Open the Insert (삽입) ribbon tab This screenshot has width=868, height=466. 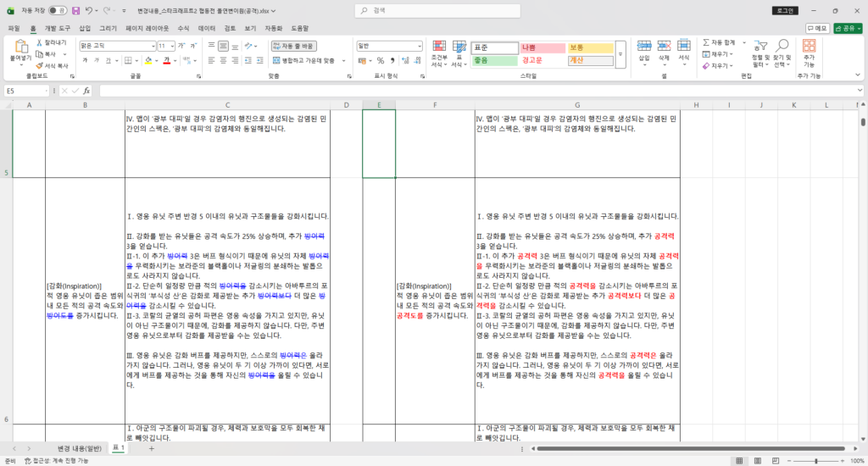pos(85,28)
